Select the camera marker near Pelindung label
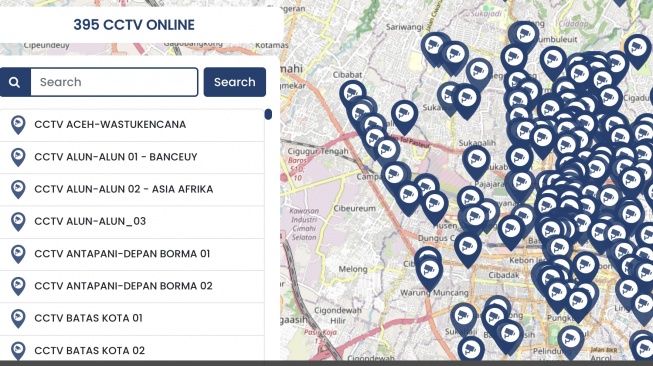653x366 pixels. pos(571,342)
